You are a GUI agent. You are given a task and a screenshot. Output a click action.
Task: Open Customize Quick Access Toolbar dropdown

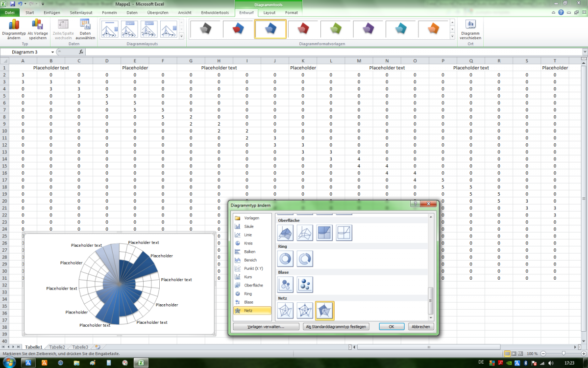[x=43, y=3]
